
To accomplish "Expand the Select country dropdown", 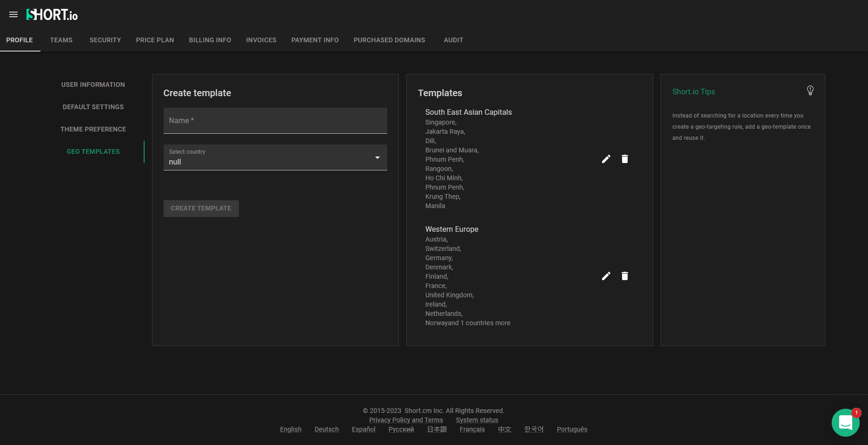I will [x=275, y=157].
